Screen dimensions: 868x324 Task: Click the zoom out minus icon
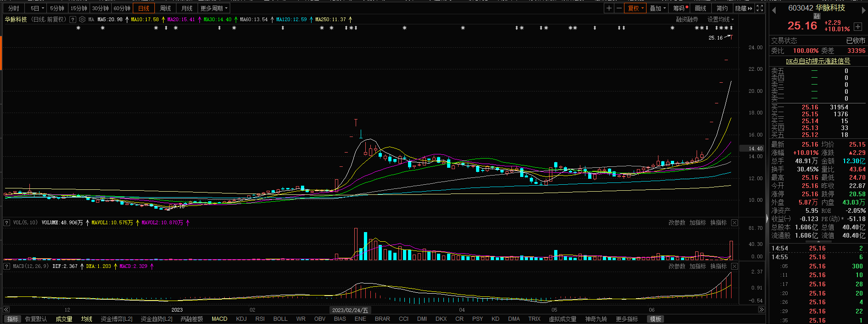tap(619, 8)
